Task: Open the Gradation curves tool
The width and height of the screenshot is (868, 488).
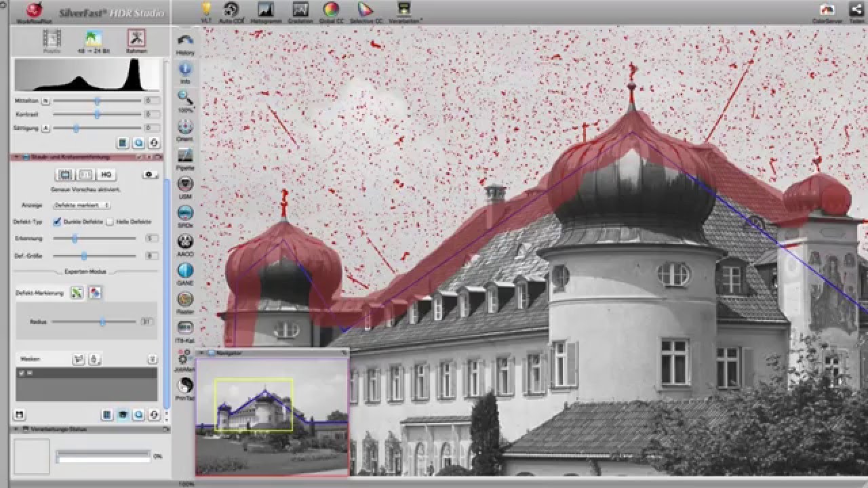Action: click(x=300, y=12)
